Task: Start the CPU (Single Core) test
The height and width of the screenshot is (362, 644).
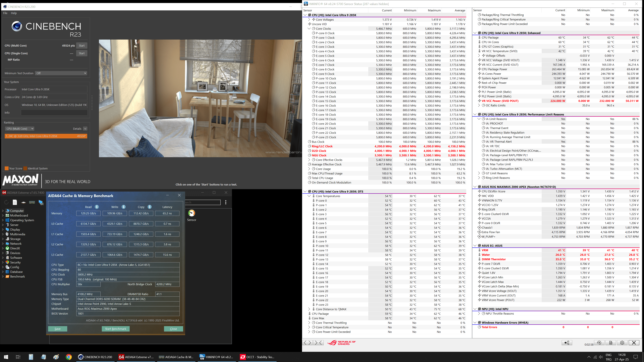Action: click(x=82, y=53)
